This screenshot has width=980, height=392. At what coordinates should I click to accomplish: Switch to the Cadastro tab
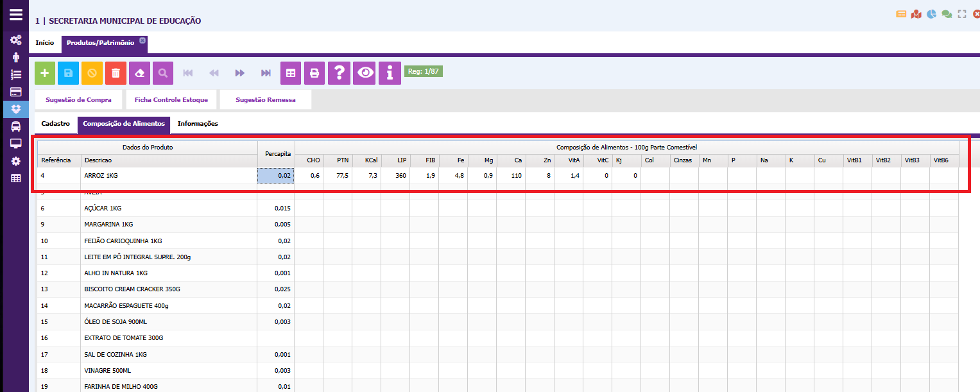point(55,124)
